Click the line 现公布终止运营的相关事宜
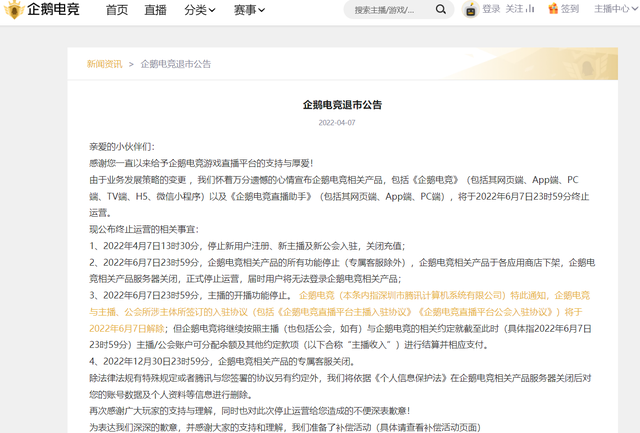 (x=144, y=229)
